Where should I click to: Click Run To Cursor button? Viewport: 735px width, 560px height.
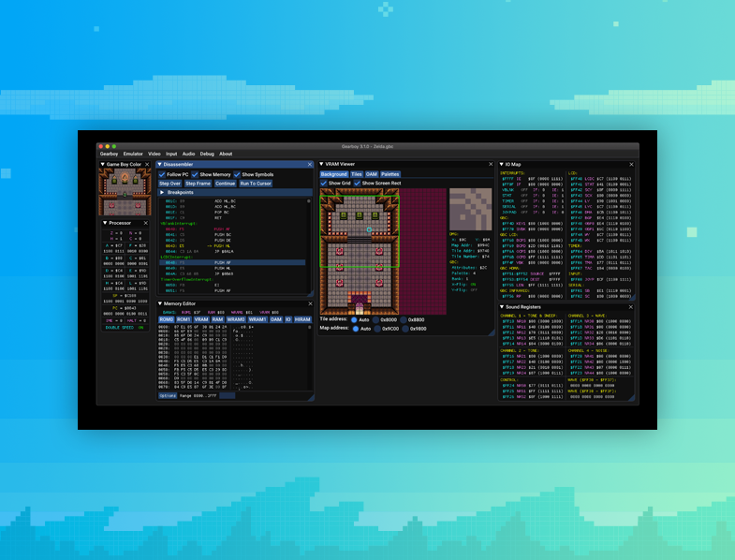pos(256,184)
